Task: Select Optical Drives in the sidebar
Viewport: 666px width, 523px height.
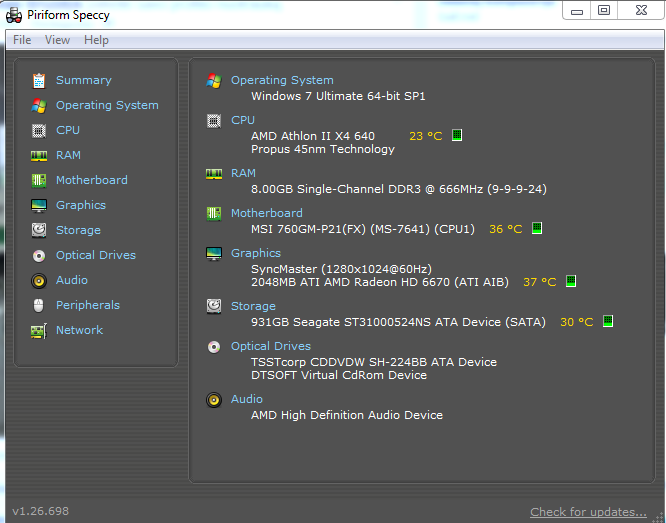Action: tap(96, 255)
